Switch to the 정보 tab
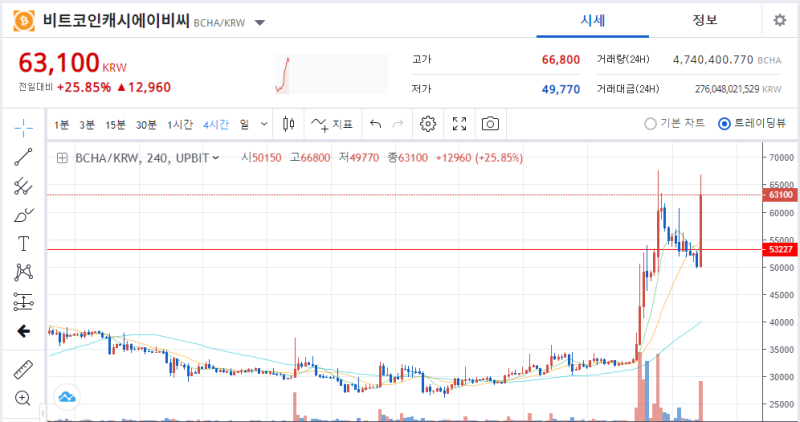This screenshot has width=800, height=422. (x=705, y=20)
